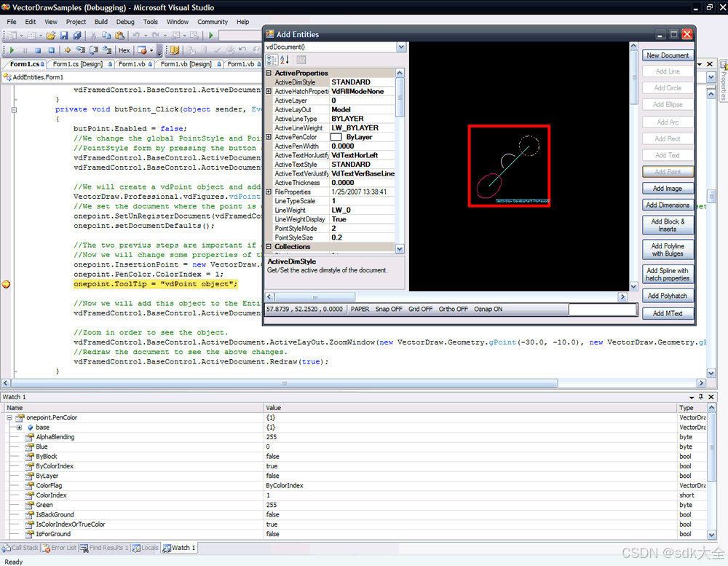Enable Grid display in the status bar
Screen dimensions: 728x566
420,308
